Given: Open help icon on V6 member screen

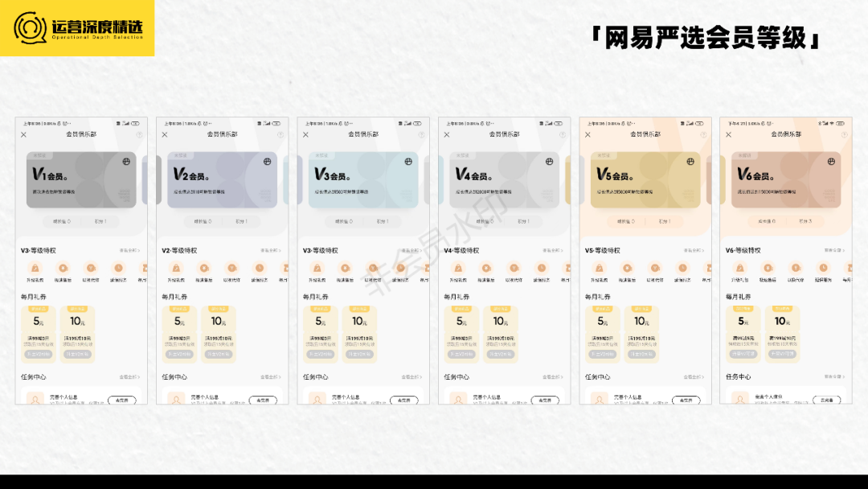Looking at the screenshot, I should 844,134.
